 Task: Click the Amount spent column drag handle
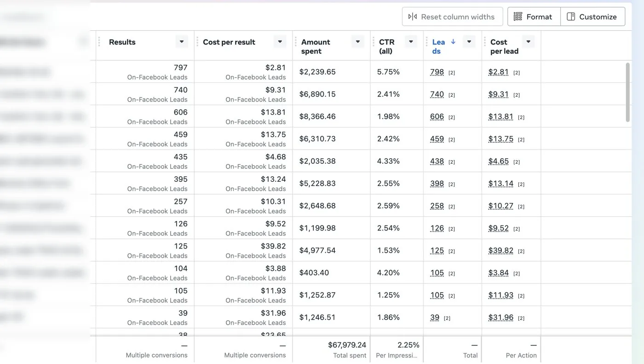coord(295,42)
